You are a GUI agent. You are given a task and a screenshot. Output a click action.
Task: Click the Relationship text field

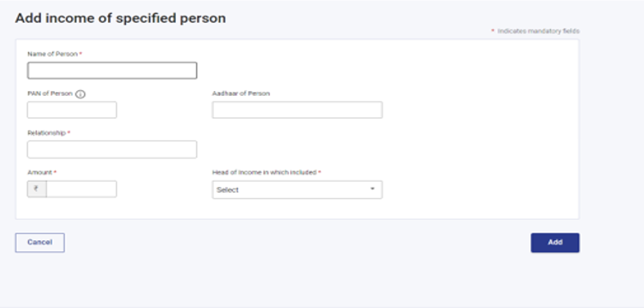click(112, 150)
